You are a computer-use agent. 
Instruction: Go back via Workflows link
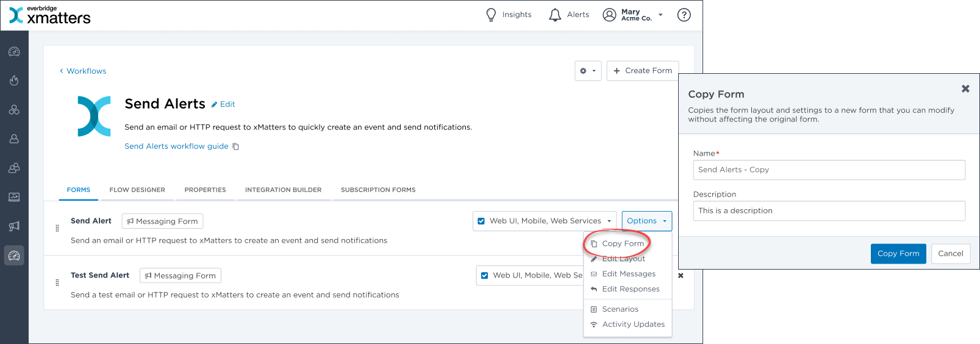(x=83, y=71)
